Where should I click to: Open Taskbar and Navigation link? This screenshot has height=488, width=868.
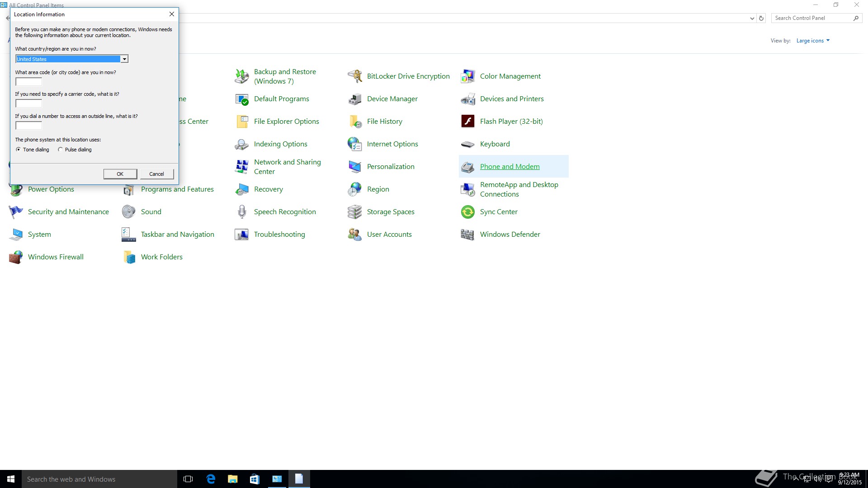pos(178,235)
